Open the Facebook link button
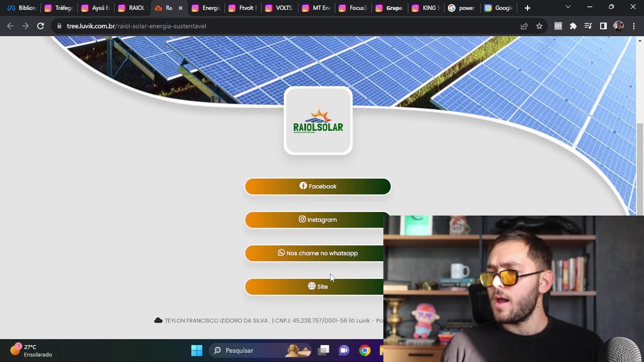Viewport: 644px width, 362px height. click(x=317, y=187)
